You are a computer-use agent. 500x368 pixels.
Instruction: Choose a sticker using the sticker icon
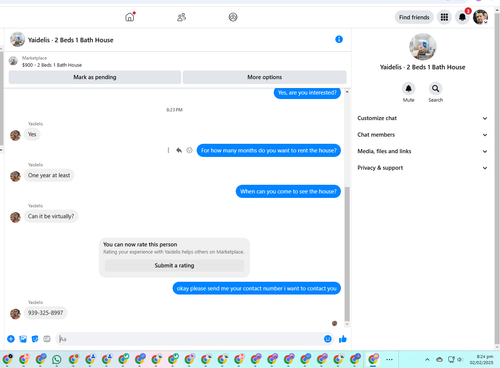pos(35,339)
